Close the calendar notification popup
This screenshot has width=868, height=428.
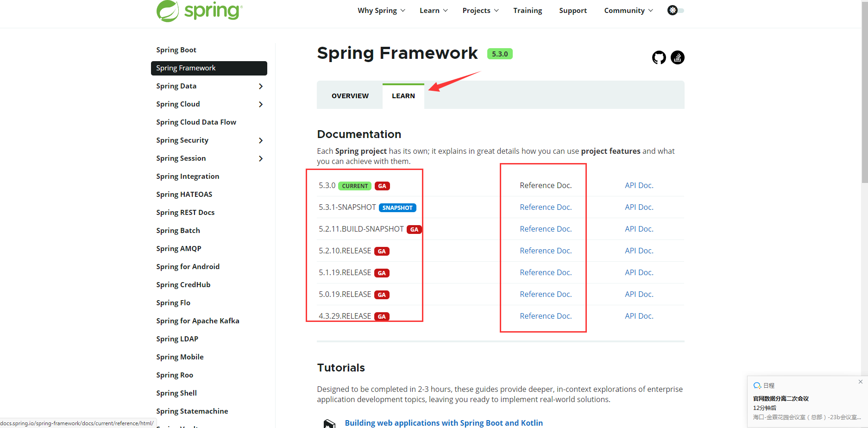[x=861, y=382]
